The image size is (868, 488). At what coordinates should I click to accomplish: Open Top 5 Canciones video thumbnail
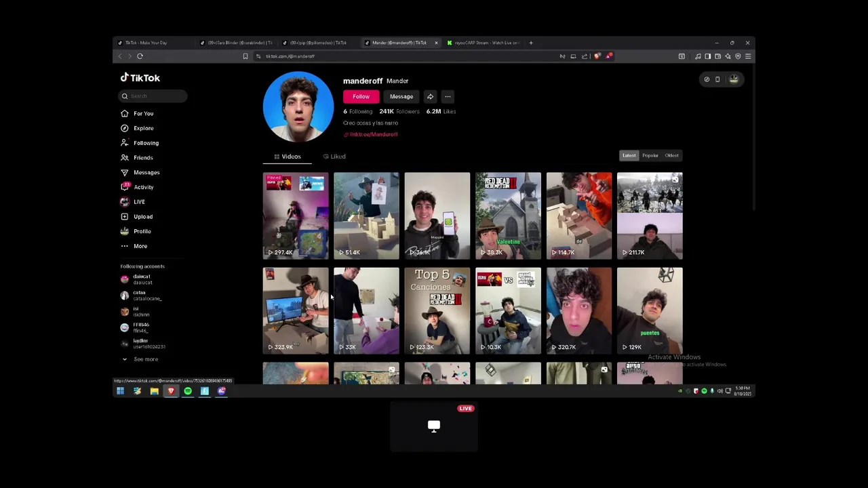[437, 310]
